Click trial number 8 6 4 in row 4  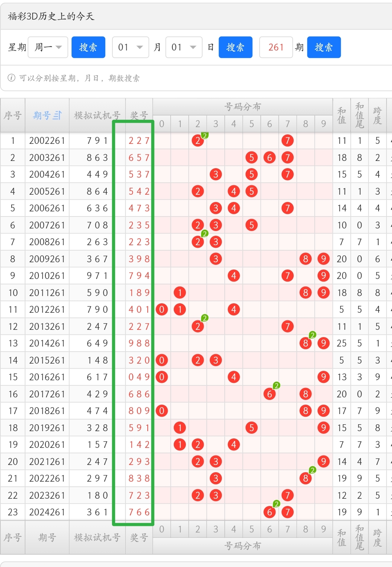(x=97, y=191)
